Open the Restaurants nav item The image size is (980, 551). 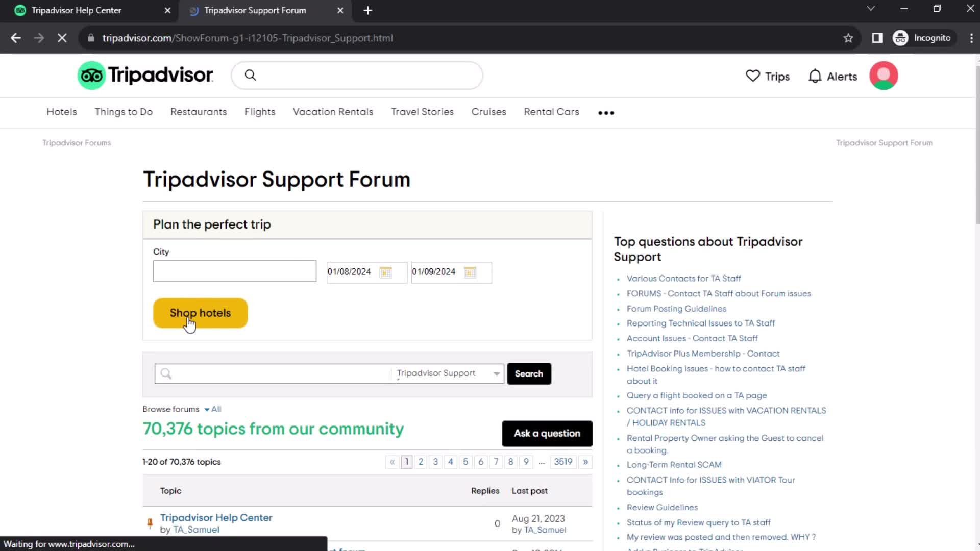199,112
